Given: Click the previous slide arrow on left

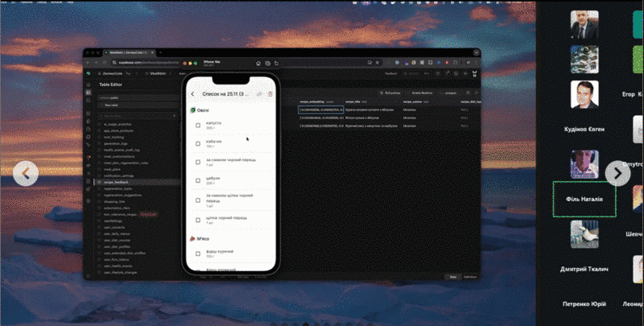Looking at the screenshot, I should click(x=26, y=173).
